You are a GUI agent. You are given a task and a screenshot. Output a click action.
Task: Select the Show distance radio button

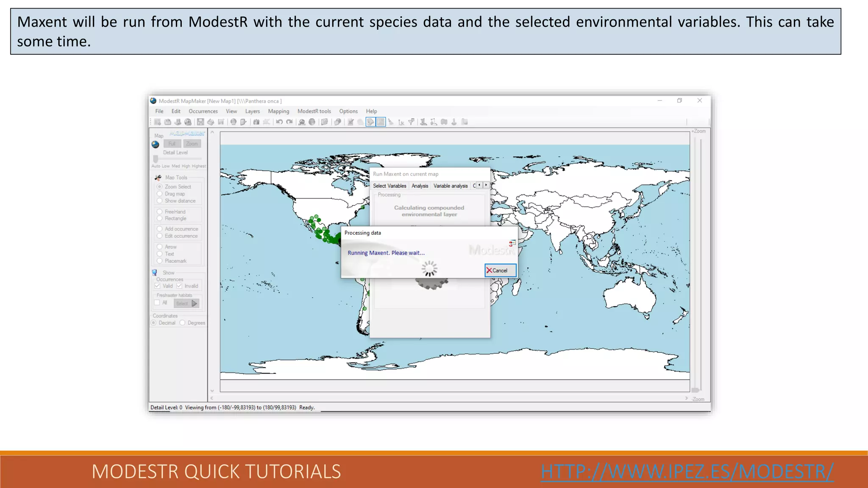click(160, 201)
